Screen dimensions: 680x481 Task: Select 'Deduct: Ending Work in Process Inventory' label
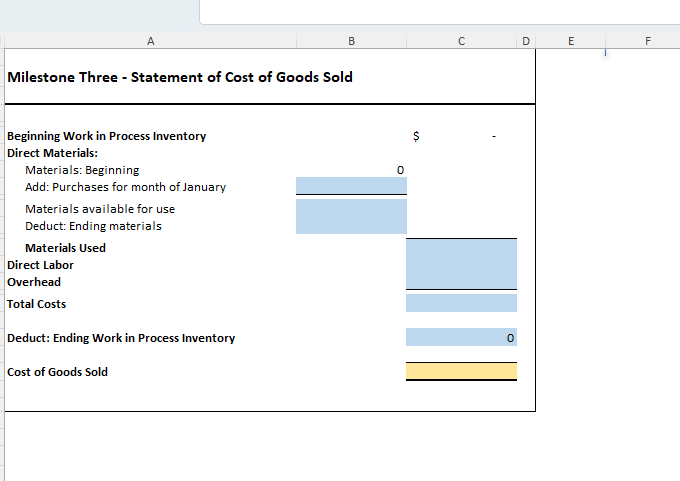(121, 338)
